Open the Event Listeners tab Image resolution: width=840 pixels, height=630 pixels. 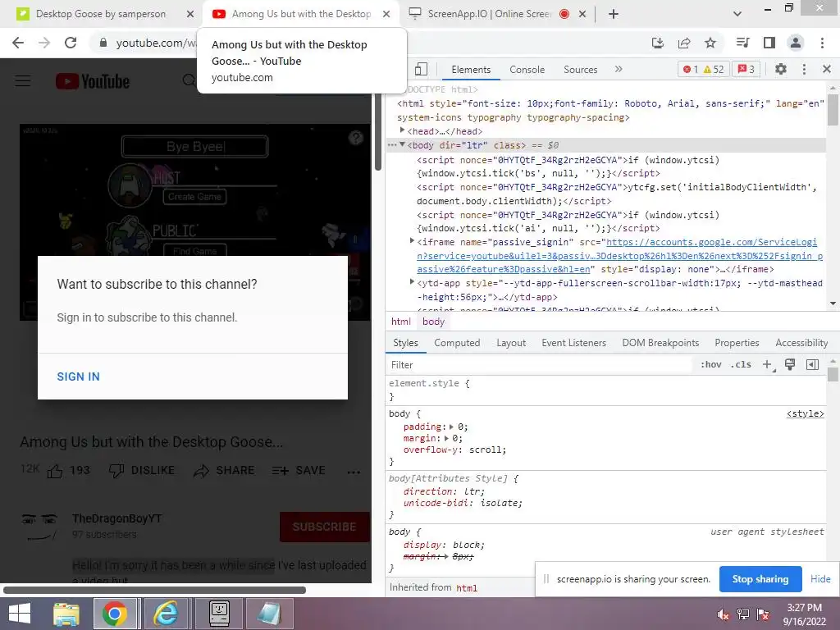(573, 343)
